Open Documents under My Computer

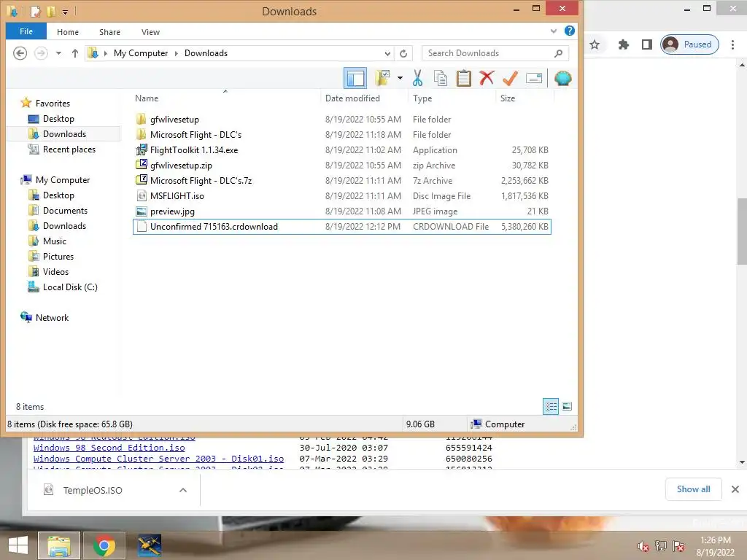[65, 211]
